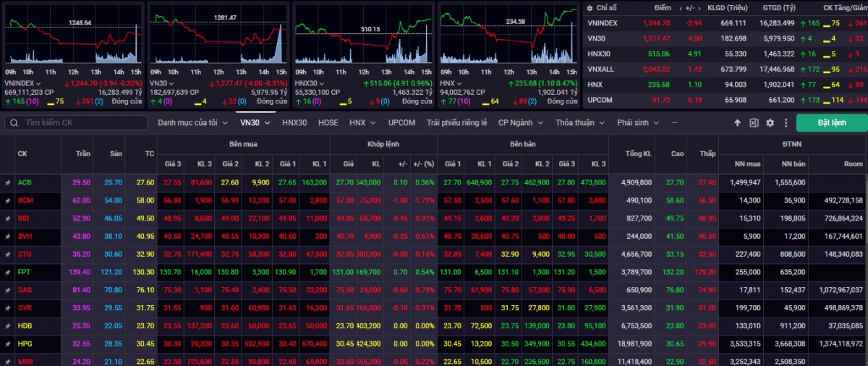Image resolution: width=868 pixels, height=366 pixels.
Task: Pin the CTG row
Action: pyautogui.click(x=7, y=254)
